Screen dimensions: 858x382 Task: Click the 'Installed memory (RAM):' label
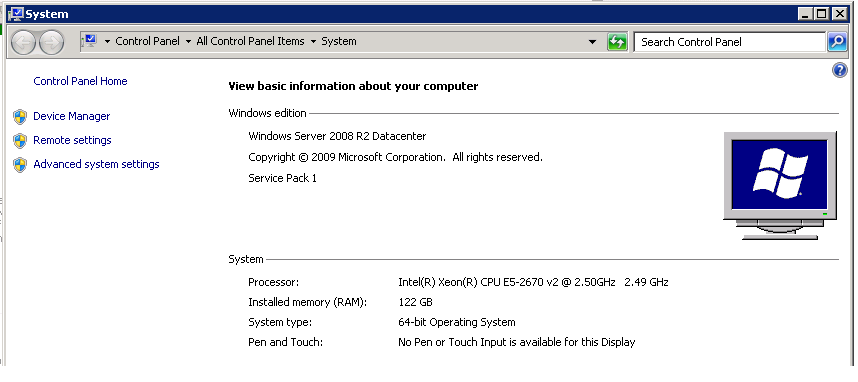(307, 302)
